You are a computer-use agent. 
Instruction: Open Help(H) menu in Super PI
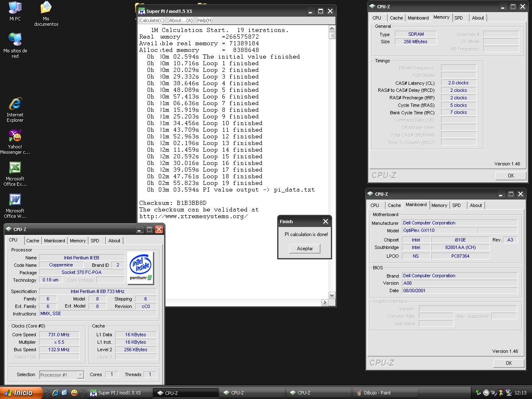pos(205,20)
